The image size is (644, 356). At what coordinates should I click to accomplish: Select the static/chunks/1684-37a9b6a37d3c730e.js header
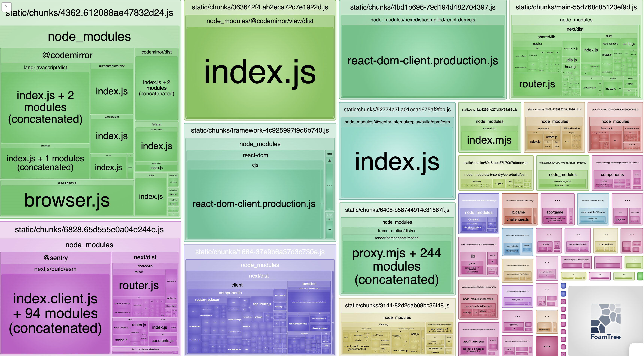pos(260,252)
